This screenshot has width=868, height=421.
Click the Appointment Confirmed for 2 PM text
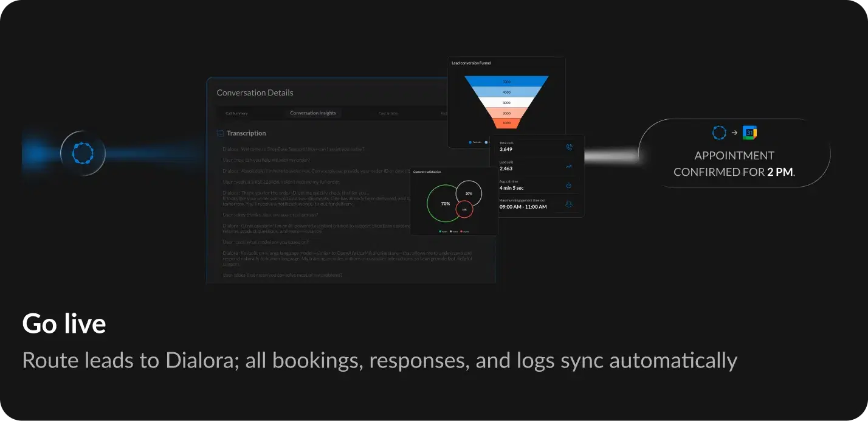point(734,164)
